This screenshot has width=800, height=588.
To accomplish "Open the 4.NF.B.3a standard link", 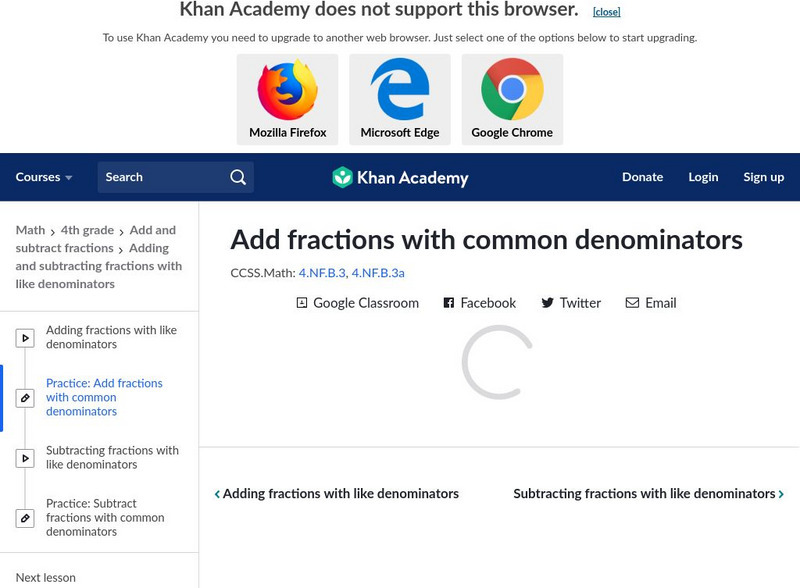I will pos(378,272).
